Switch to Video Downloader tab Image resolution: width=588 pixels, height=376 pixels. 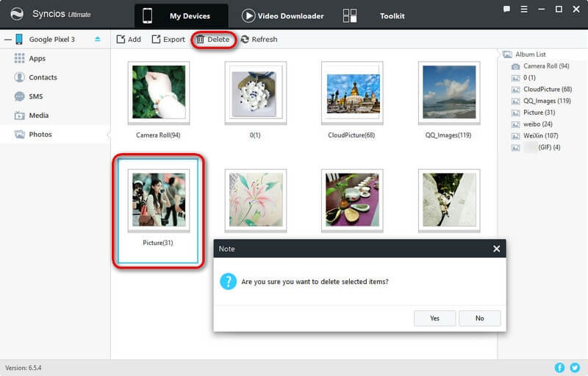[283, 15]
